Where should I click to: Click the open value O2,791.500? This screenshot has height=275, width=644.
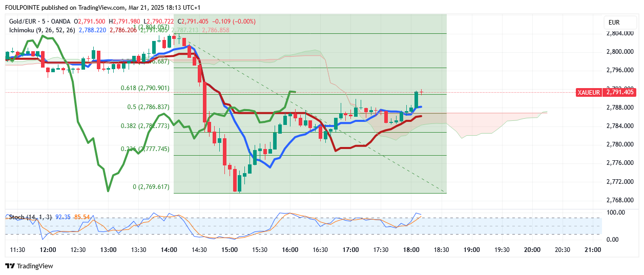[90, 22]
